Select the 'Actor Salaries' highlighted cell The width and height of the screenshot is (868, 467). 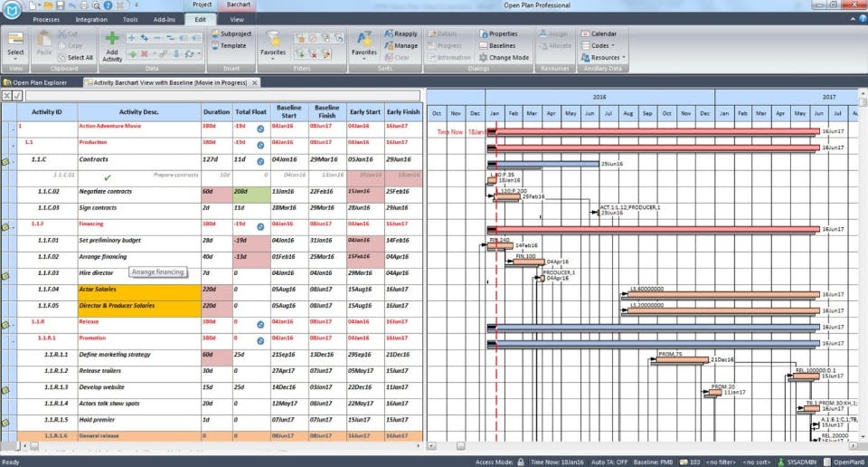click(139, 292)
